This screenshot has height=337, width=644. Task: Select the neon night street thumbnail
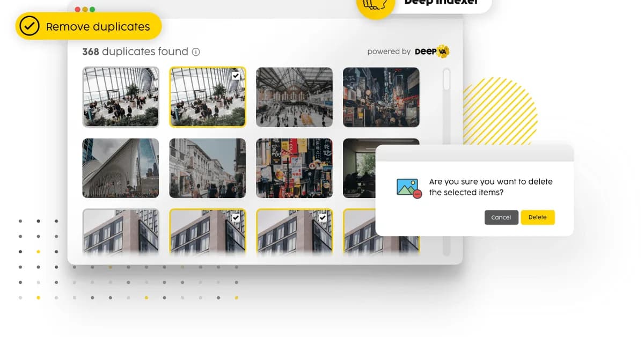click(x=381, y=97)
